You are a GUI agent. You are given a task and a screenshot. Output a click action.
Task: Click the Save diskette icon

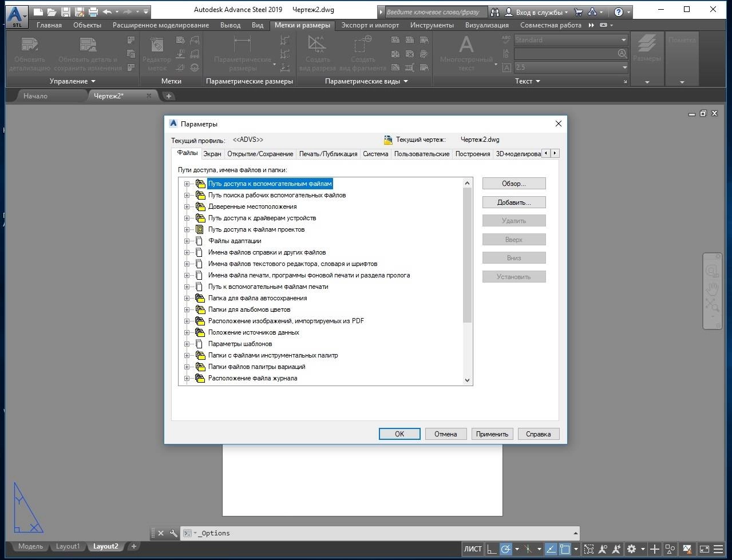[x=66, y=11]
